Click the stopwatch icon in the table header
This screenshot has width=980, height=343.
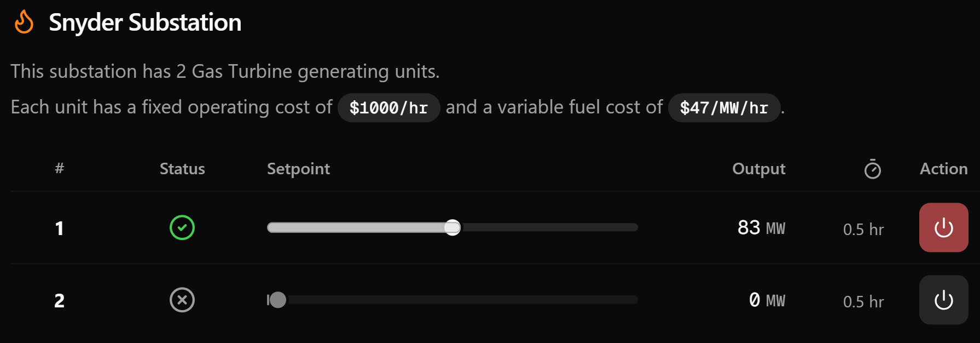[872, 169]
